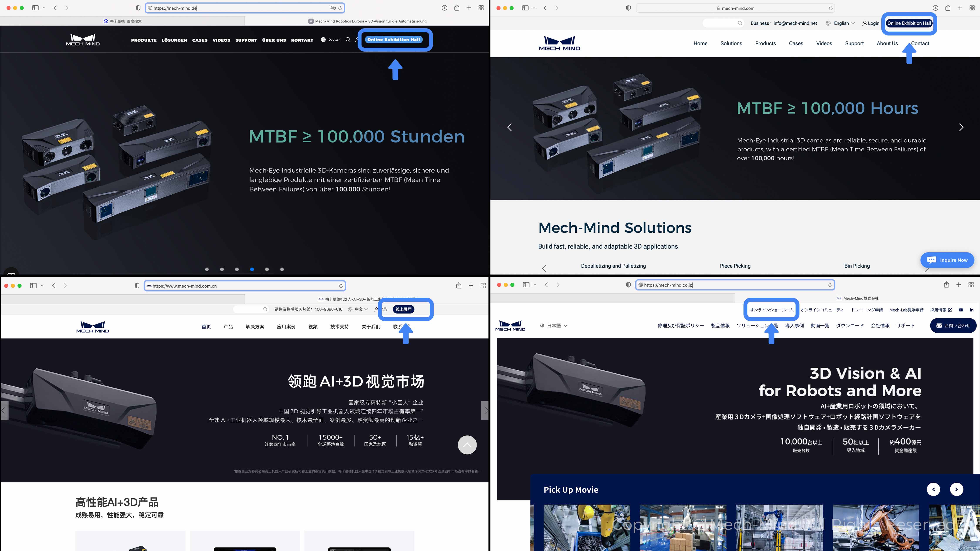
Task: Click scroll-to-top round button on Chinese site
Action: [x=467, y=445]
